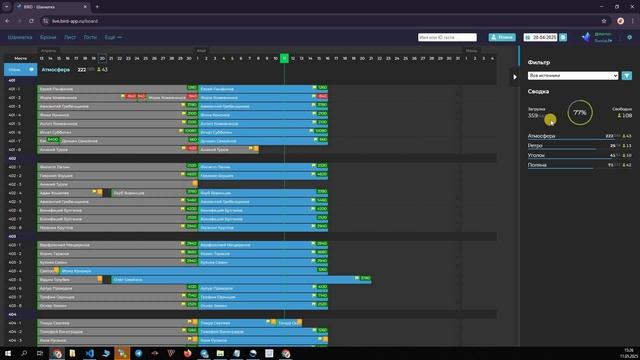The width and height of the screenshot is (640, 360).
Task: Click the Ретро progress bar in the summary
Action: (x=561, y=149)
